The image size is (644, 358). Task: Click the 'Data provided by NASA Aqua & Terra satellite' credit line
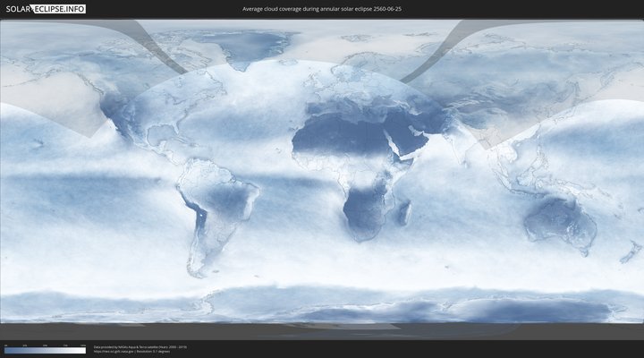pyautogui.click(x=140, y=347)
